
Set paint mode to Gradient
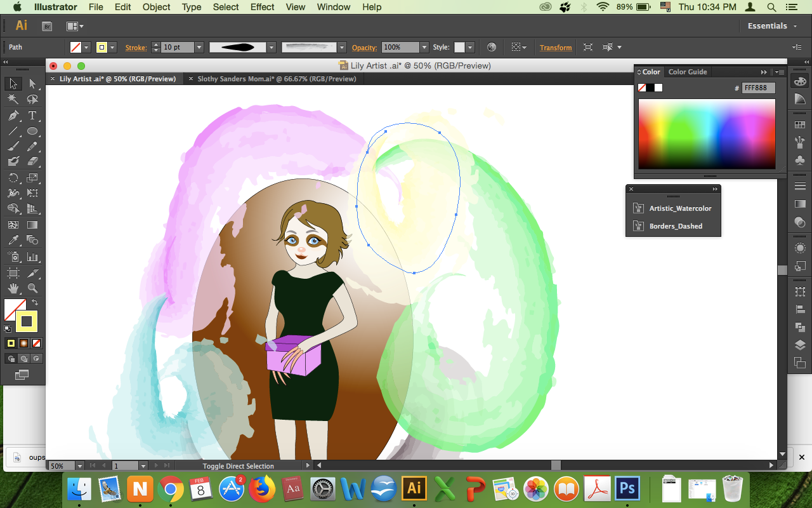click(23, 343)
